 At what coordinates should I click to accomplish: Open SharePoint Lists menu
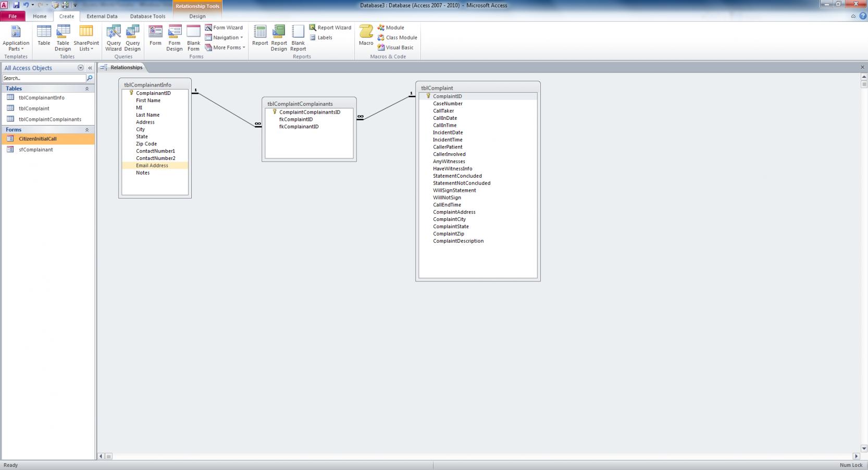[x=86, y=38]
